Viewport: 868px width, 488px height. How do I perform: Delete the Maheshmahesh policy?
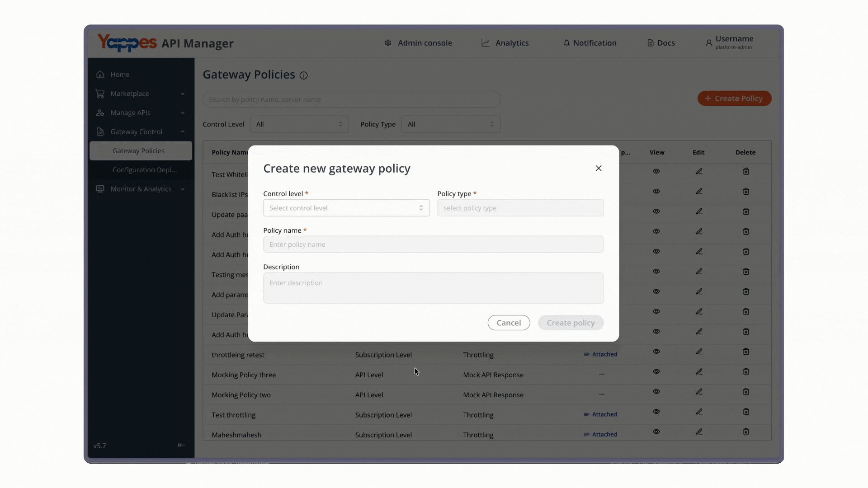click(746, 432)
